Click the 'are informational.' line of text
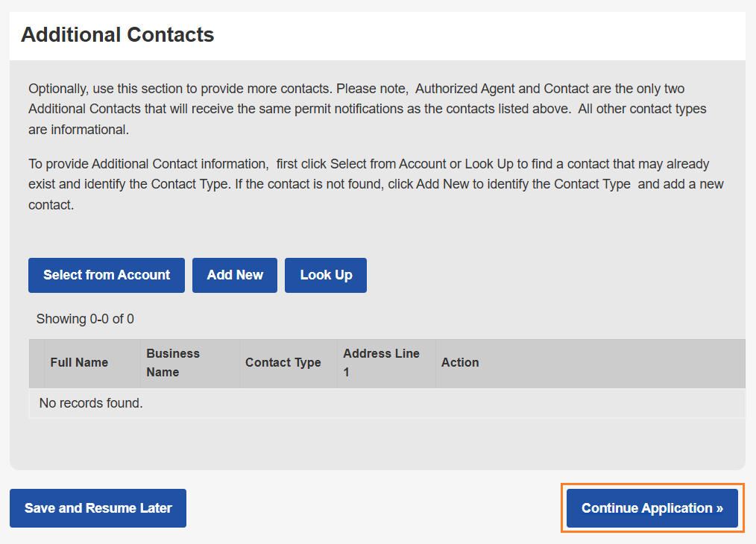Viewport: 756px width, 544px height. tap(79, 130)
